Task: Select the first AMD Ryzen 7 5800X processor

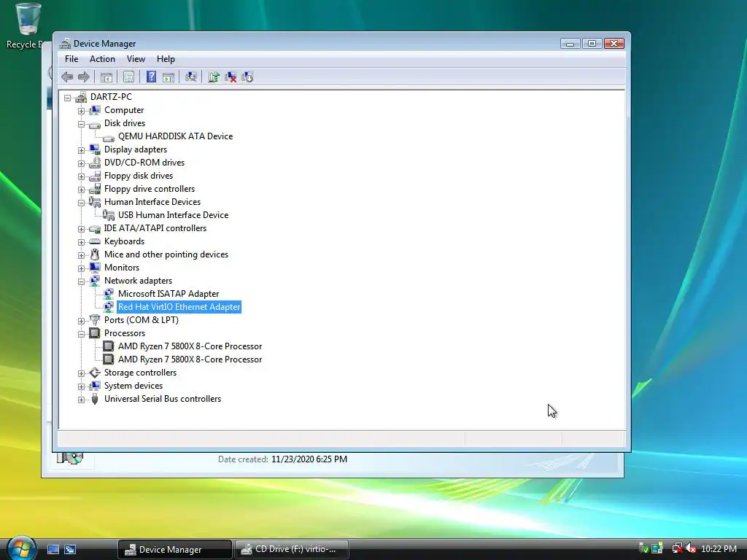Action: (190, 346)
